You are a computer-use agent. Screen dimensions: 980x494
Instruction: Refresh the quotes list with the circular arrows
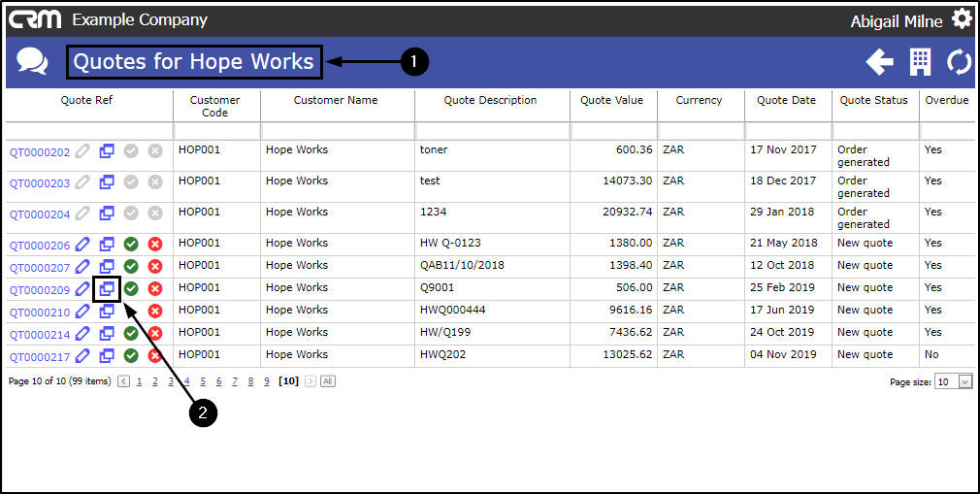pyautogui.click(x=960, y=62)
